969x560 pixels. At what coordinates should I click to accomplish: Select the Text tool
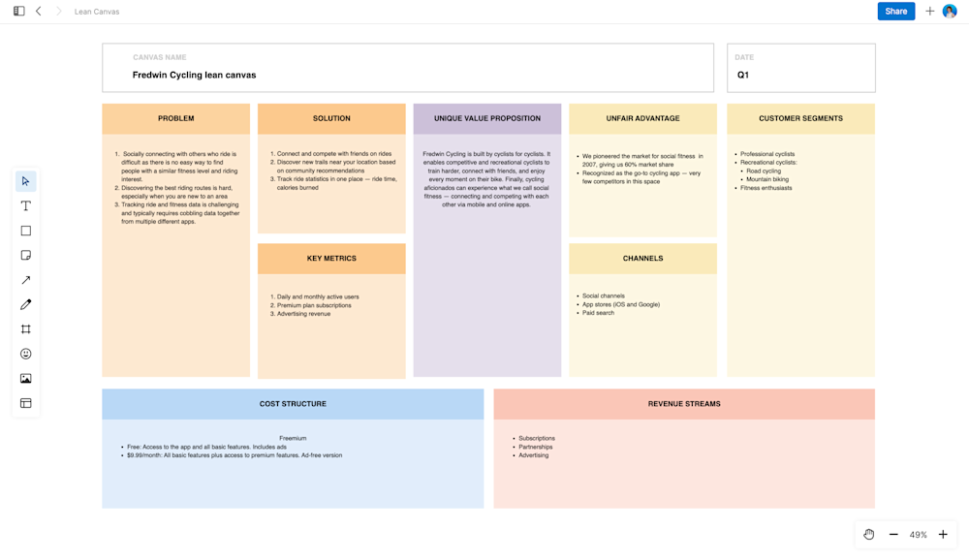pyautogui.click(x=25, y=205)
